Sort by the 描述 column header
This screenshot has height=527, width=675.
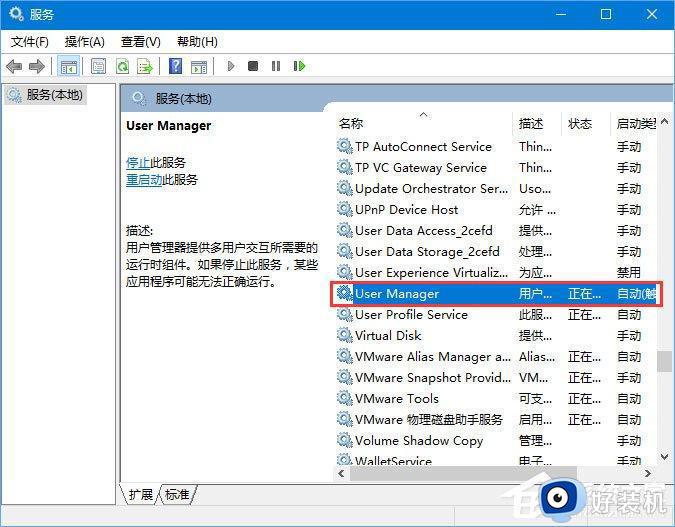pyautogui.click(x=537, y=124)
